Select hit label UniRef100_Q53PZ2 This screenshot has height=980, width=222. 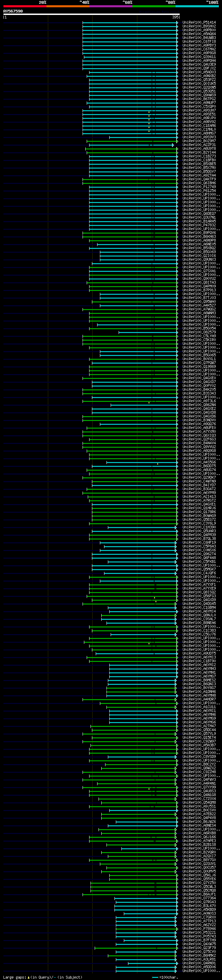(x=199, y=80)
